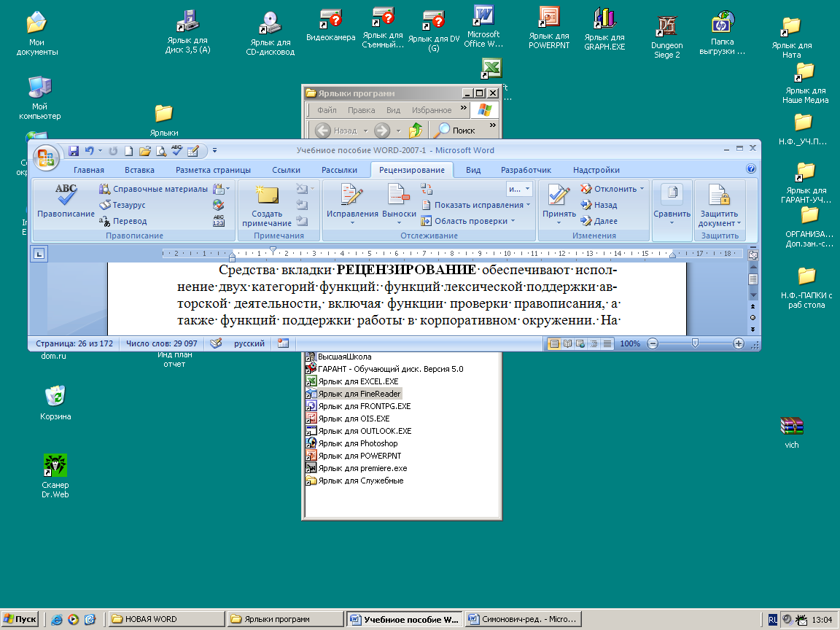This screenshot has width=840, height=630.
Task: Click Число слов: 29 097 in status bar
Action: click(162, 343)
